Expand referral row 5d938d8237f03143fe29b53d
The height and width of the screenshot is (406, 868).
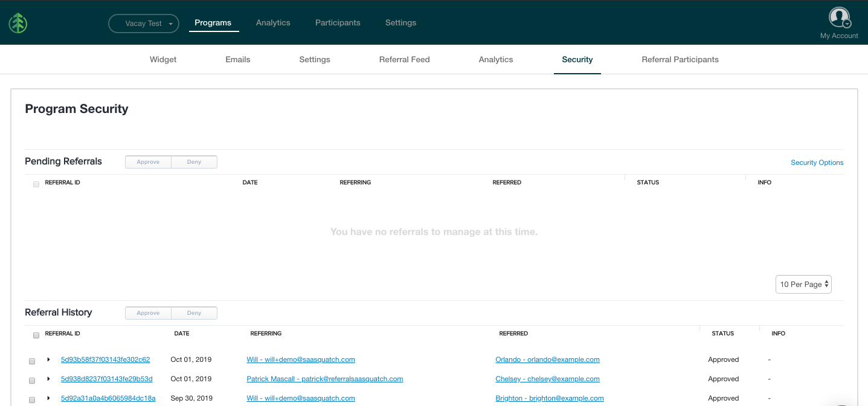[x=48, y=379]
